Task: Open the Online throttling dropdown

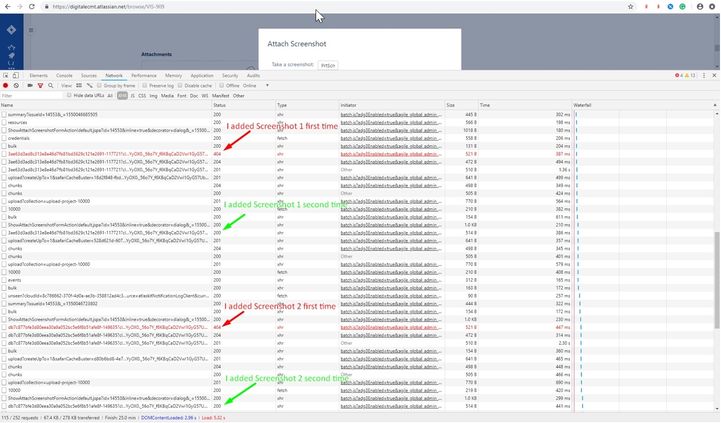Action: pyautogui.click(x=256, y=86)
